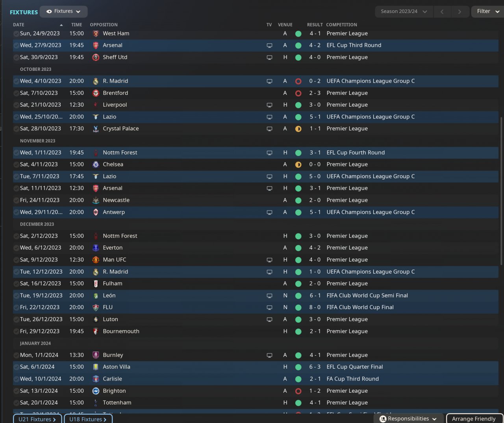Image resolution: width=504 pixels, height=423 pixels.
Task: Click the red loss indicator for Brighton match
Action: coord(298,391)
